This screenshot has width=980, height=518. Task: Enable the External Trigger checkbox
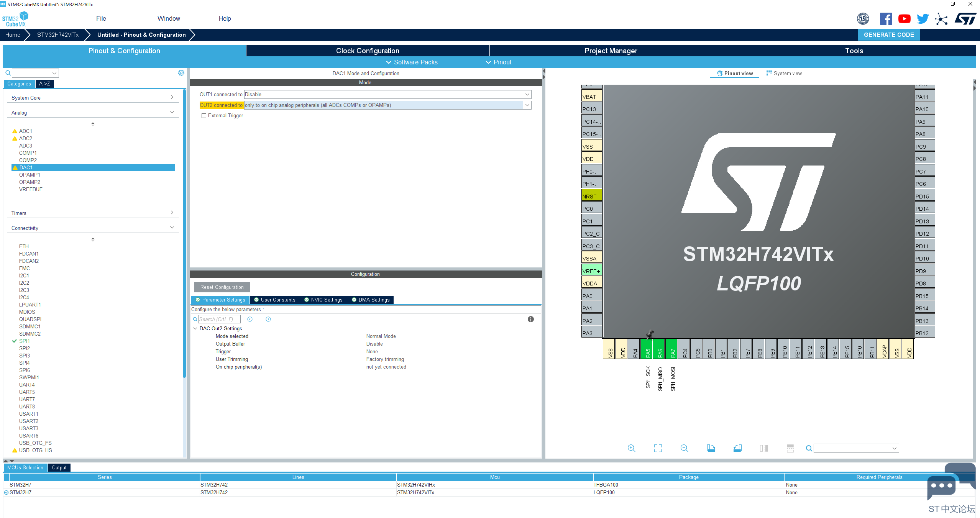[x=204, y=116]
